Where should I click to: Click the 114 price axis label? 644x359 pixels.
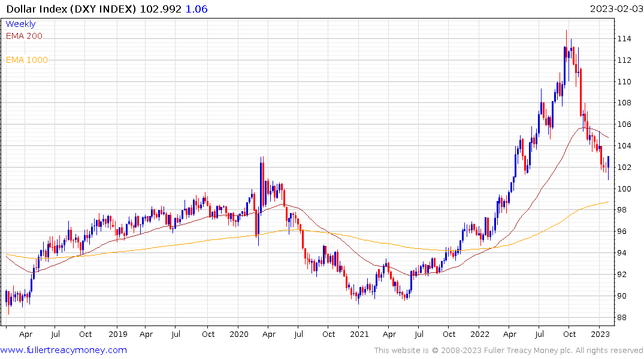pyautogui.click(x=624, y=38)
